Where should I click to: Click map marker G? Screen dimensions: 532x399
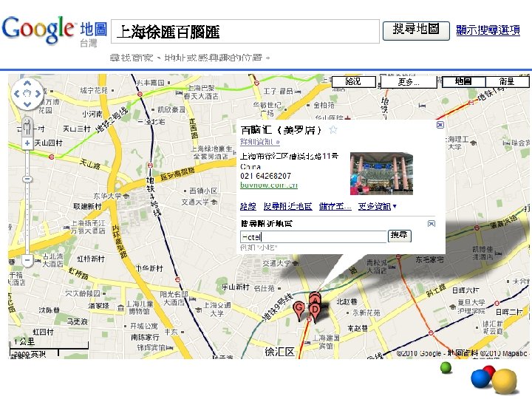click(x=299, y=310)
